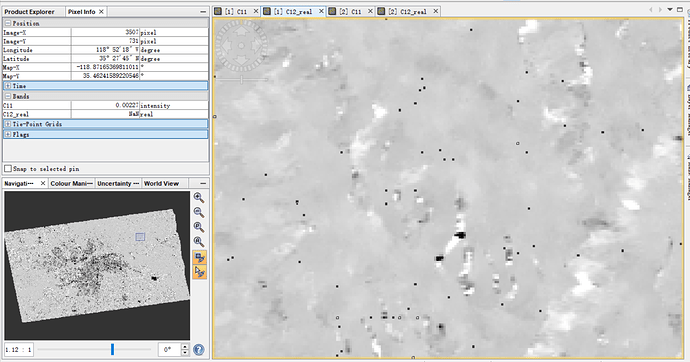Open the [2] C12_real image tab
The width and height of the screenshot is (690, 362).
click(407, 12)
